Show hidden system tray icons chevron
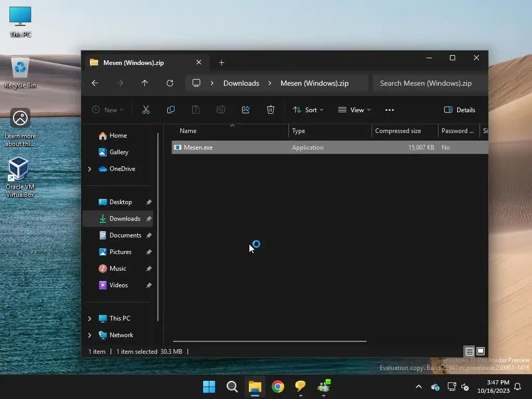The width and height of the screenshot is (532, 399). [419, 387]
